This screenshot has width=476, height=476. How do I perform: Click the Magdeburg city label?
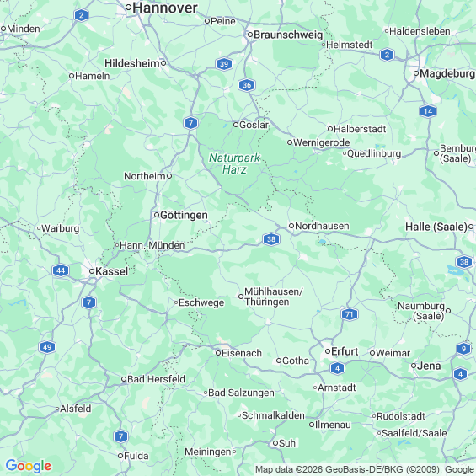tap(447, 73)
